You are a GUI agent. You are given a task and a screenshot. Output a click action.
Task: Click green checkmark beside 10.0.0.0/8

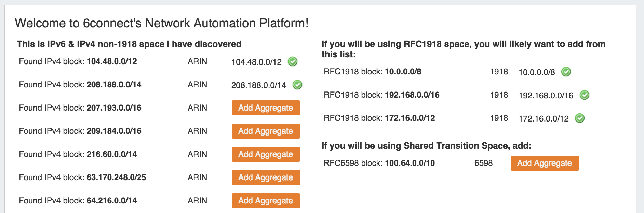click(566, 72)
